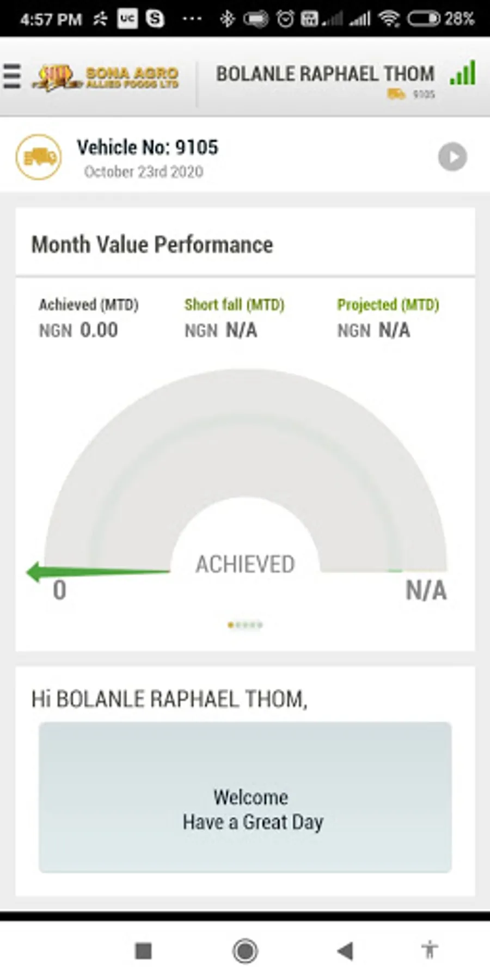Image resolution: width=490 pixels, height=980 pixels.
Task: Tap the carousel page indicator dots
Action: [x=245, y=625]
